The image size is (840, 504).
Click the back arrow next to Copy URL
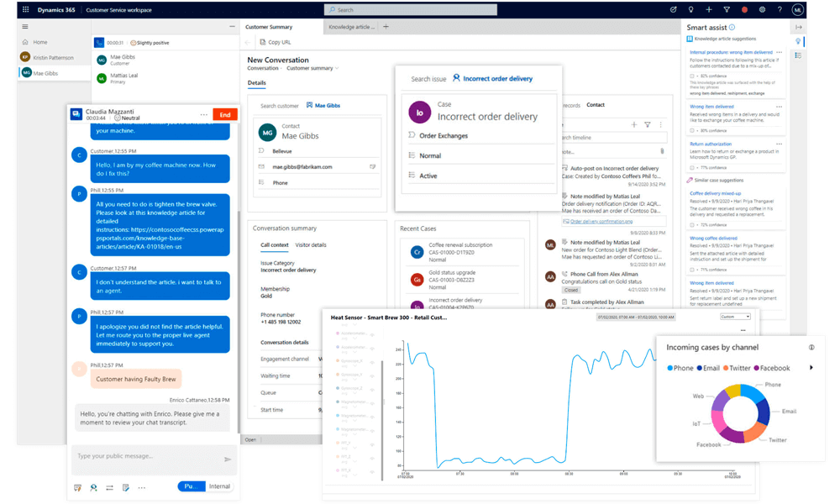(248, 42)
